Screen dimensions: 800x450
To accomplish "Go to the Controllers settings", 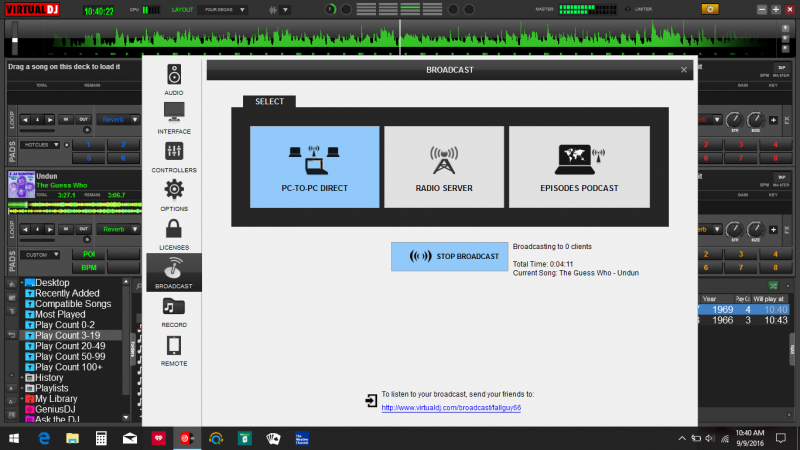I will click(x=173, y=156).
